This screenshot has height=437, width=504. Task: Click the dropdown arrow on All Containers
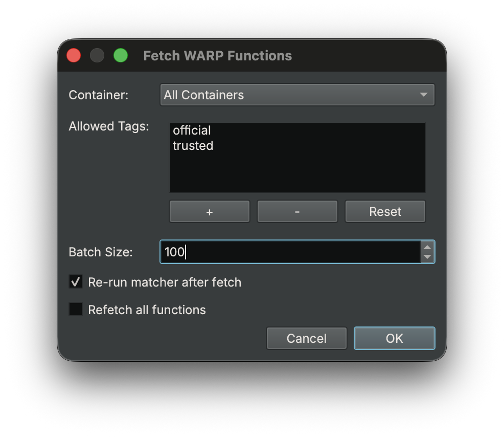click(x=423, y=95)
